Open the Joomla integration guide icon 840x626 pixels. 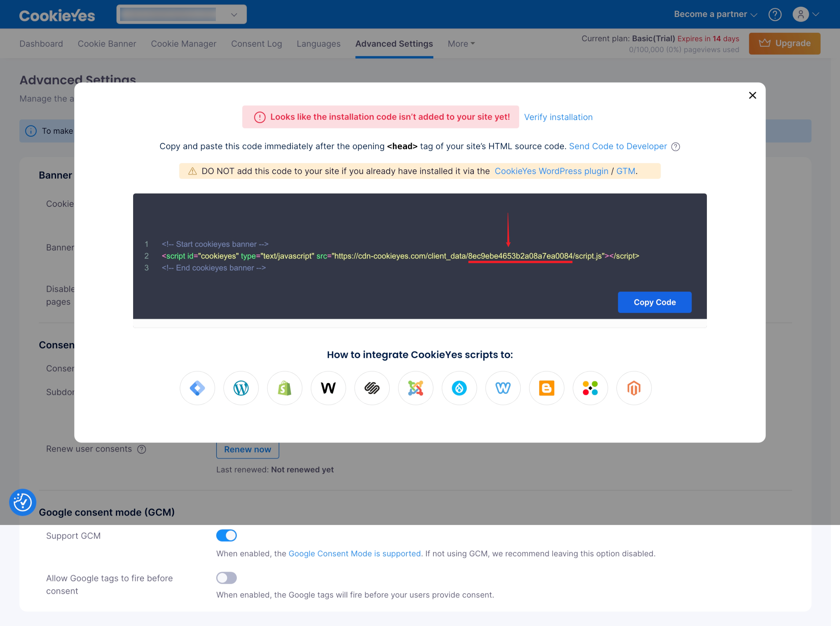[x=415, y=388]
